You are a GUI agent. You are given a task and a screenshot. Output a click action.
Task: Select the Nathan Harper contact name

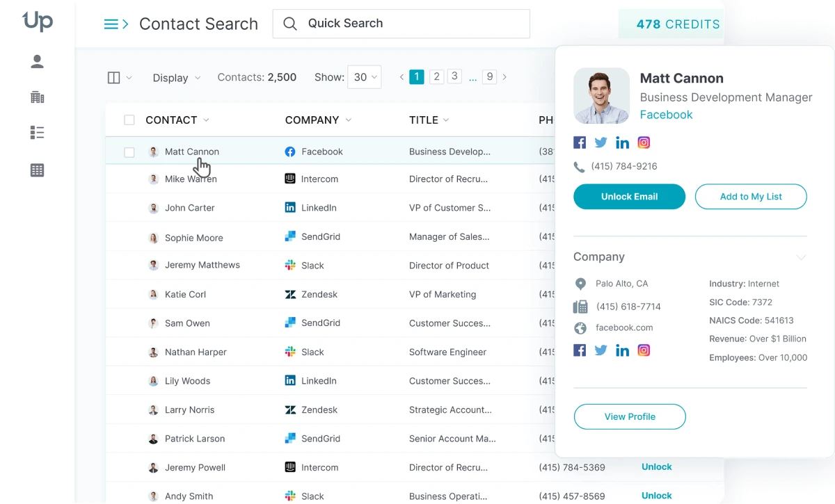[x=196, y=352]
